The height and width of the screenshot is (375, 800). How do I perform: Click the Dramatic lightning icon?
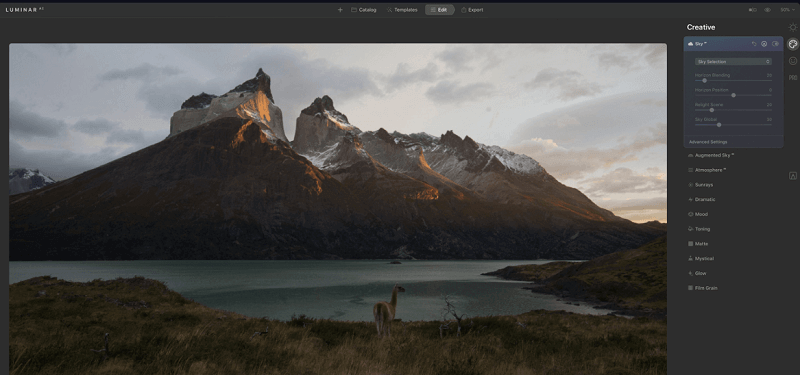click(x=690, y=199)
